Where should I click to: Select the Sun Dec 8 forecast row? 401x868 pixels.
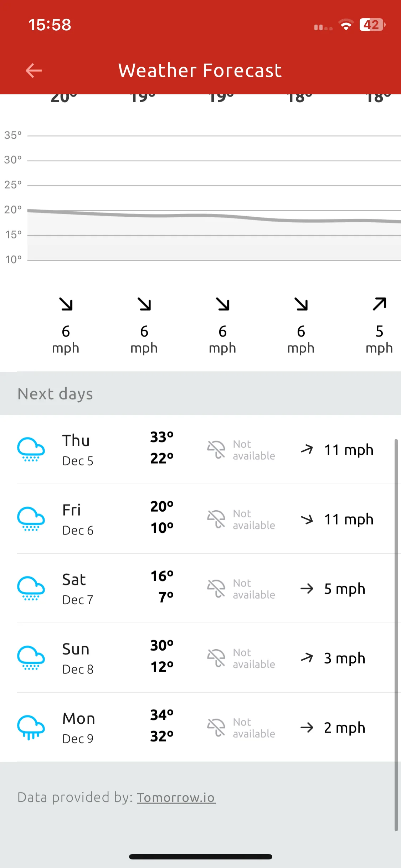point(200,658)
